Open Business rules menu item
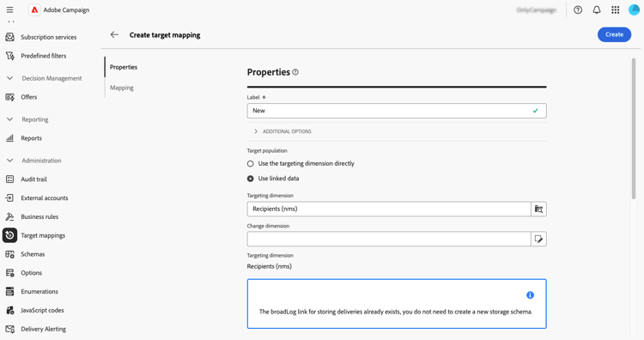Image resolution: width=644 pixels, height=340 pixels. [x=39, y=217]
